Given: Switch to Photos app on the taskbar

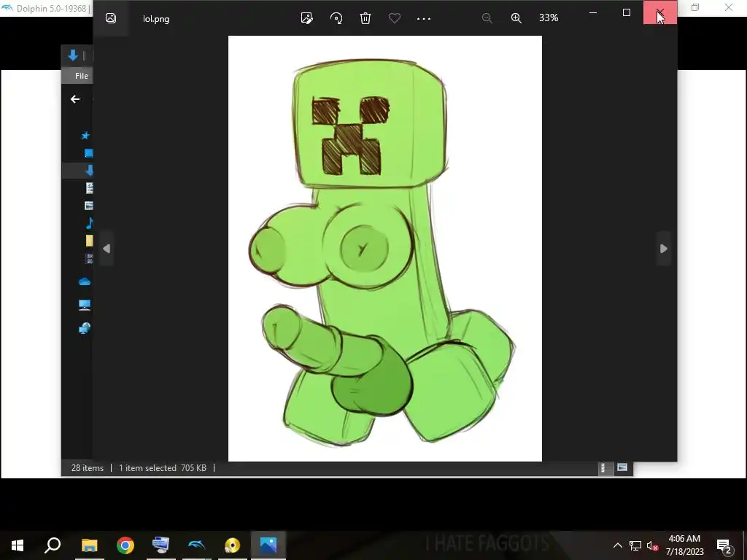Looking at the screenshot, I should pyautogui.click(x=268, y=545).
